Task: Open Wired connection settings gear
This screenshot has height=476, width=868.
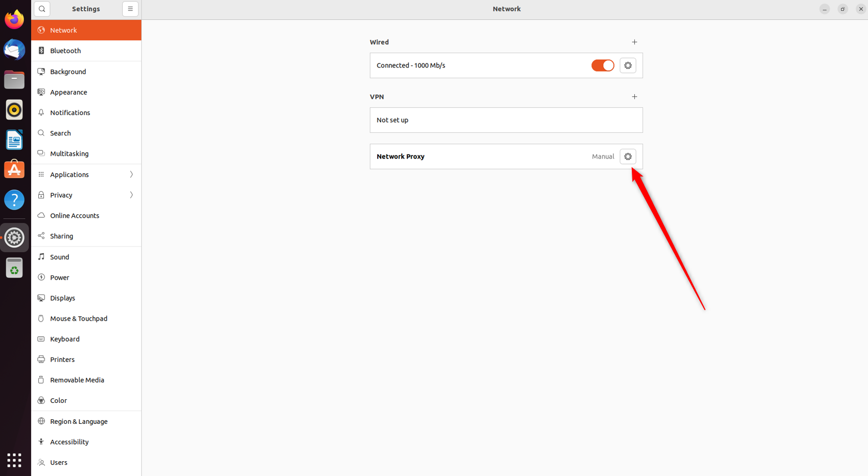Action: [628, 65]
